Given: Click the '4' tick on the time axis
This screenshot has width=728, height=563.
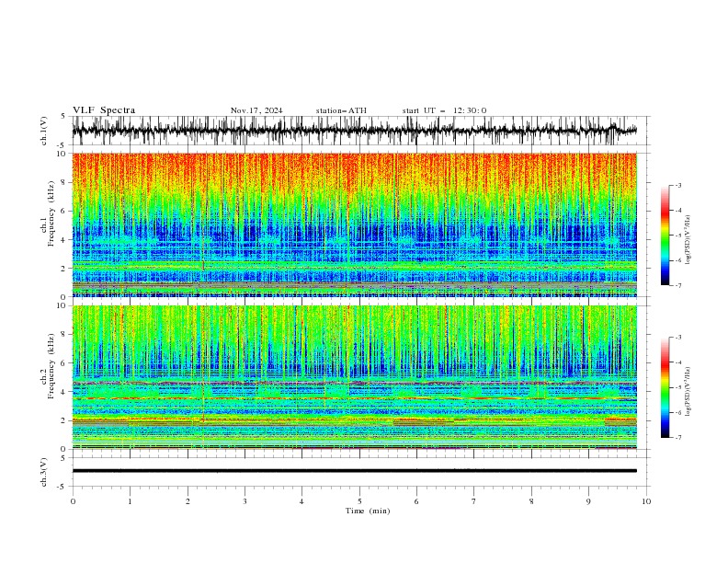Looking at the screenshot, I should tap(302, 501).
